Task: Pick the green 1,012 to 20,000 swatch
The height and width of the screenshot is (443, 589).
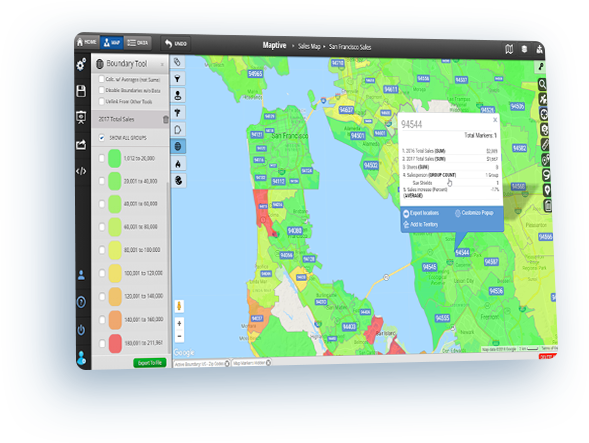Action: pos(115,158)
